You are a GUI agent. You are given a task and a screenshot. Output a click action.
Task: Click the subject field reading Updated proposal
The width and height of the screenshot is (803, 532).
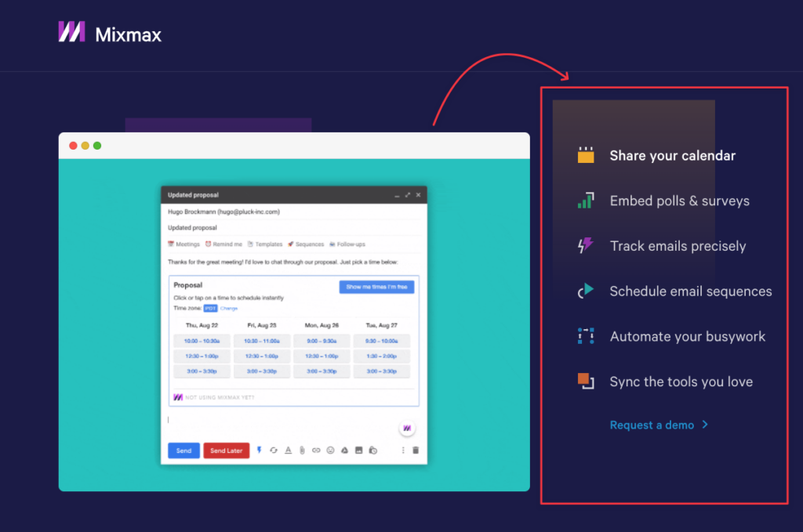[294, 228]
